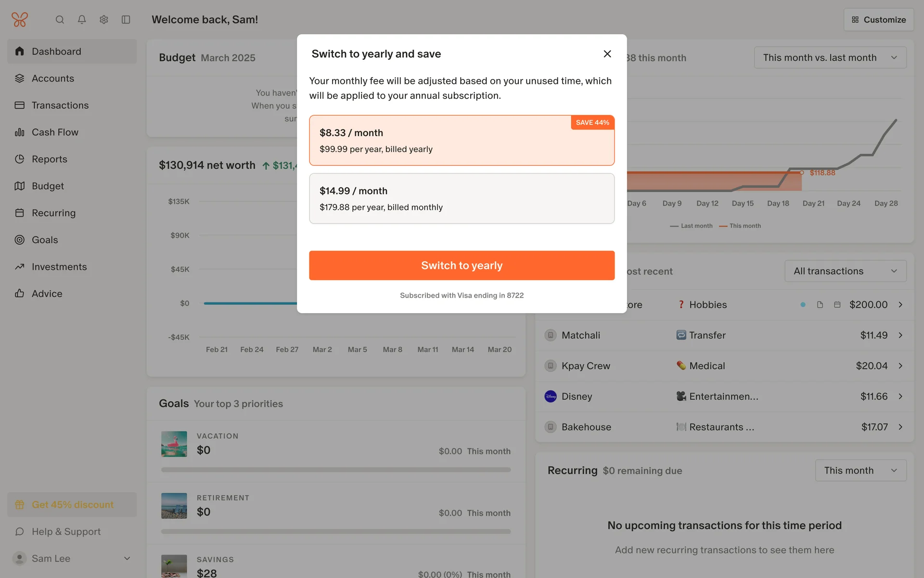
Task: Expand This month vs. last month dropdown
Action: 830,58
